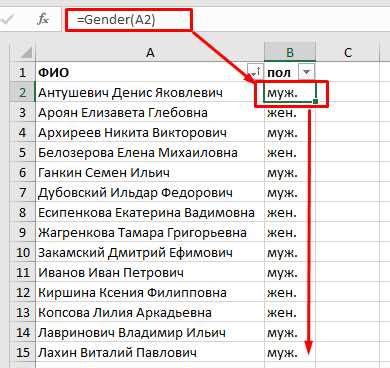This screenshot has height=368, width=390.
Task: Select row 1 header
Action: coord(22,72)
